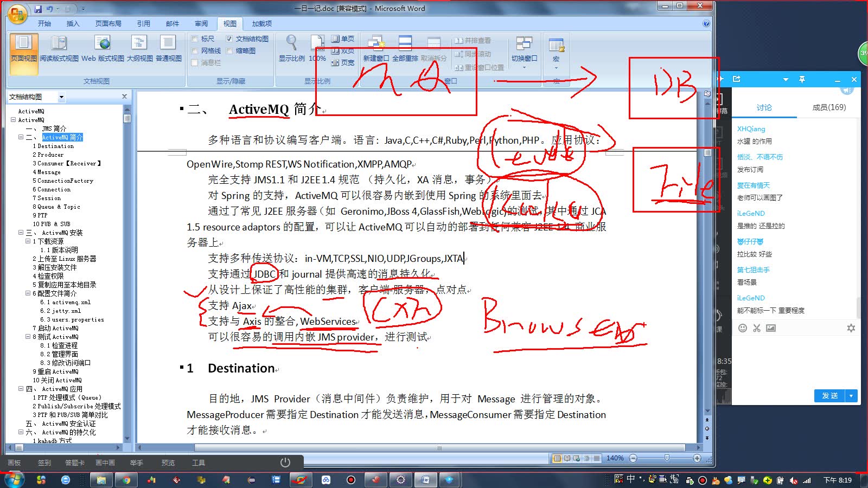Open 引用 ribbon tab
Screen dimensions: 868x488
144,23
